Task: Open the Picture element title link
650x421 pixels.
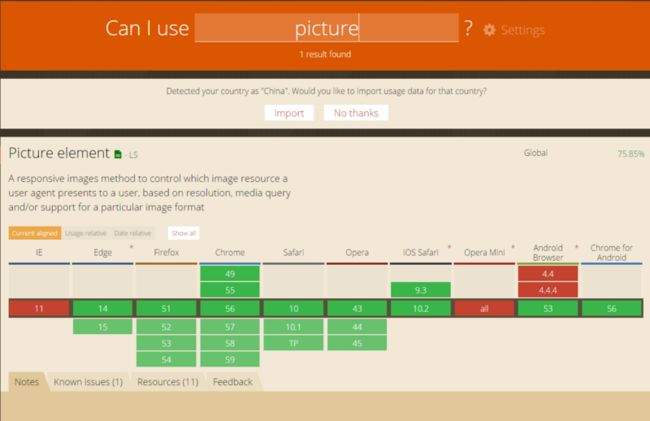Action: [59, 153]
